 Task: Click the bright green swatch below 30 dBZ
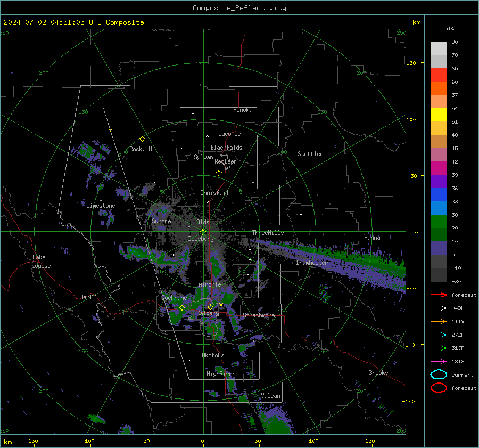pos(439,222)
